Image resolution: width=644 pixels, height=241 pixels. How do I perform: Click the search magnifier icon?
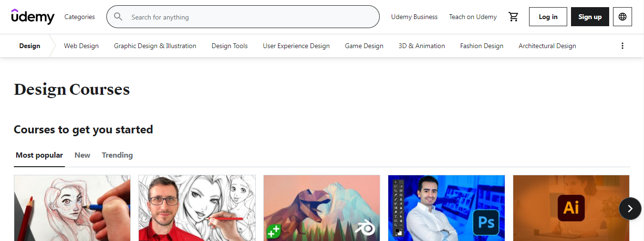(118, 17)
